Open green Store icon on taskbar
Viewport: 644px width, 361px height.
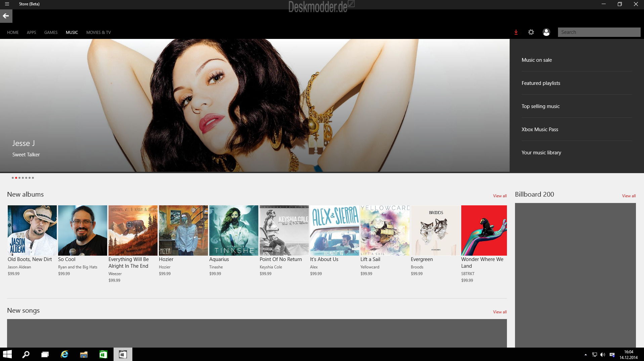(103, 354)
